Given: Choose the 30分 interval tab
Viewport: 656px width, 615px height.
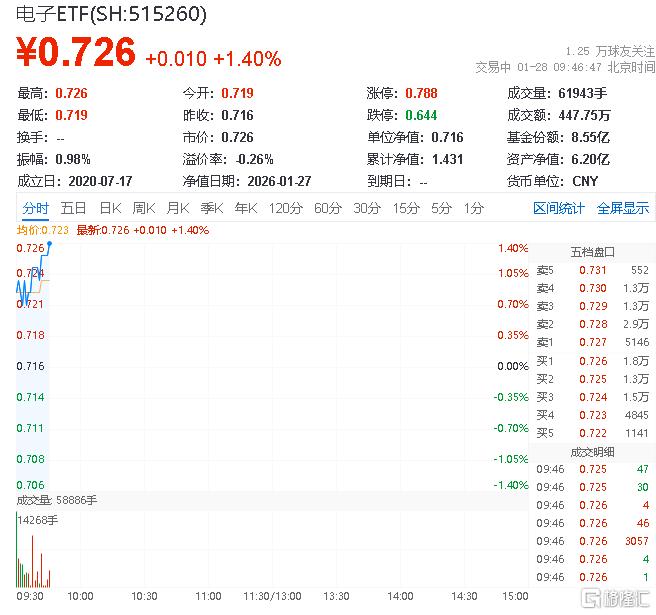Looking at the screenshot, I should tap(367, 208).
